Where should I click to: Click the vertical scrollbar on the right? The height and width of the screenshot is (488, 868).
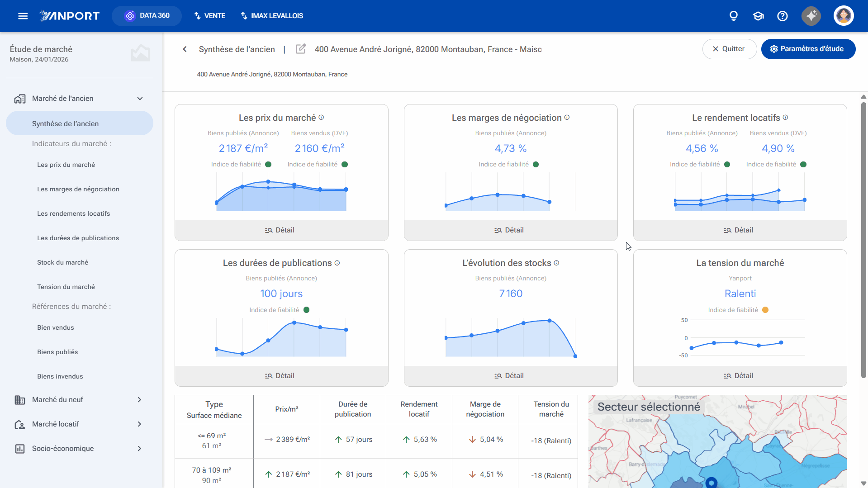[863, 240]
